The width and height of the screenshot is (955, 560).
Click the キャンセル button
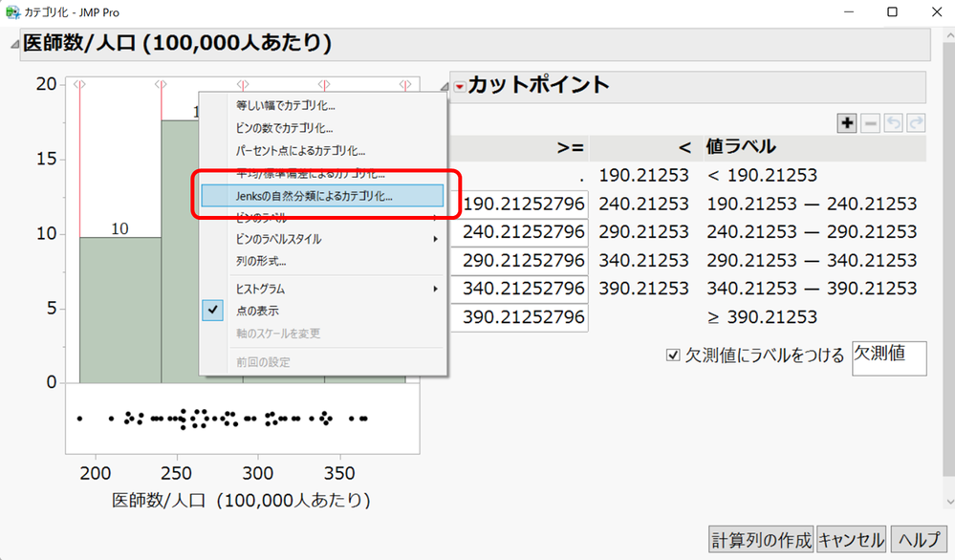(851, 540)
